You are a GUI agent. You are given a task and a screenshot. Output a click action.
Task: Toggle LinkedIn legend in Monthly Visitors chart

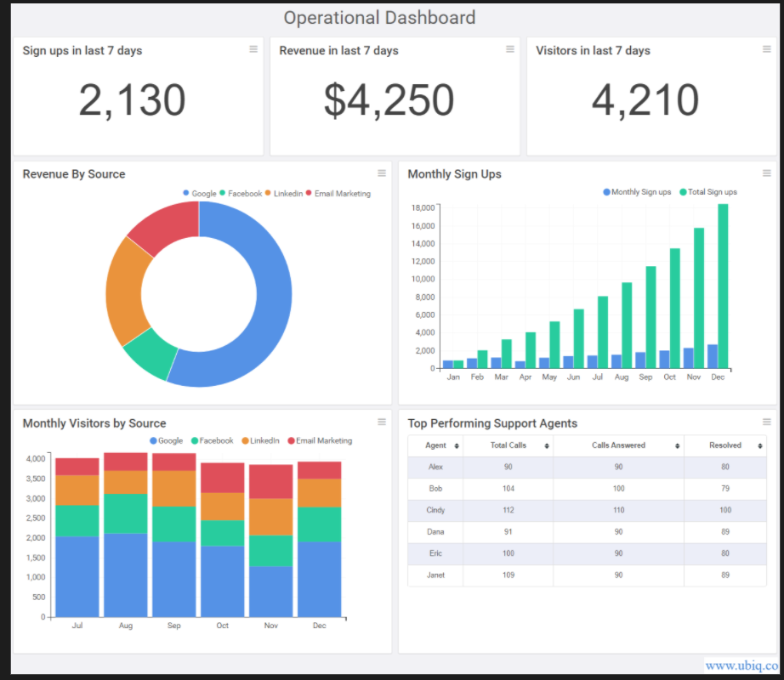point(260,440)
